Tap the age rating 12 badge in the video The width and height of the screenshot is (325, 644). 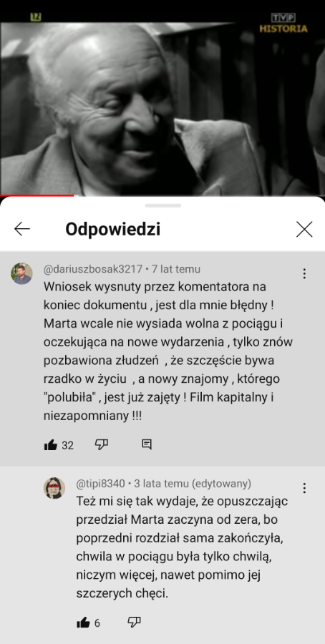(36, 17)
